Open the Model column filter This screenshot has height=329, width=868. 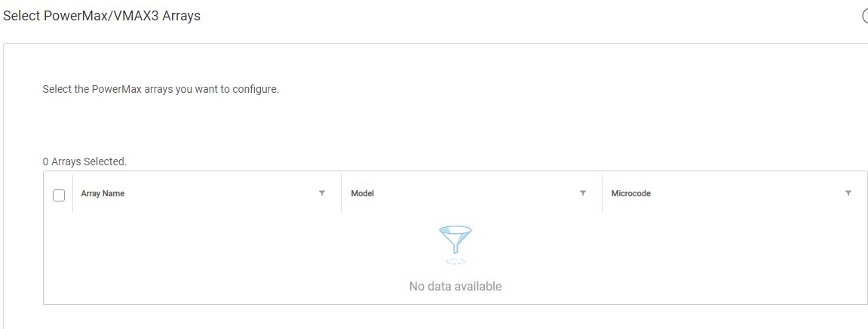[x=583, y=194]
